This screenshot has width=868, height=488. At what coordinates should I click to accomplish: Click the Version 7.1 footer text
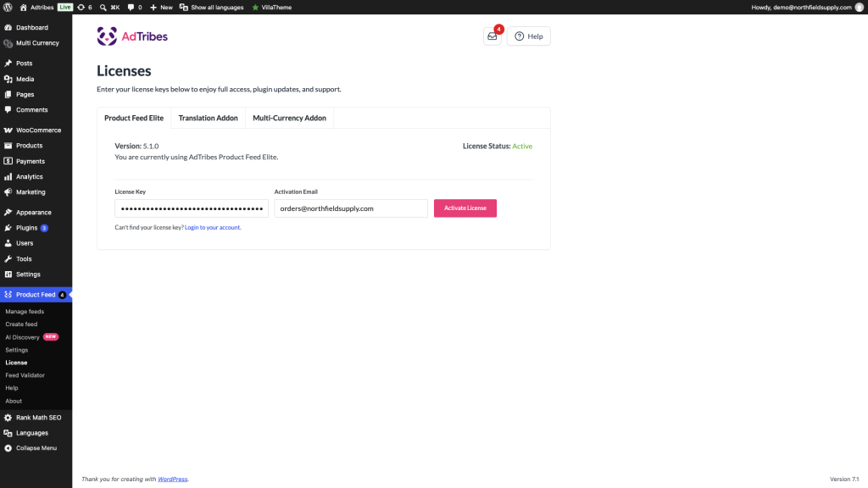point(844,480)
